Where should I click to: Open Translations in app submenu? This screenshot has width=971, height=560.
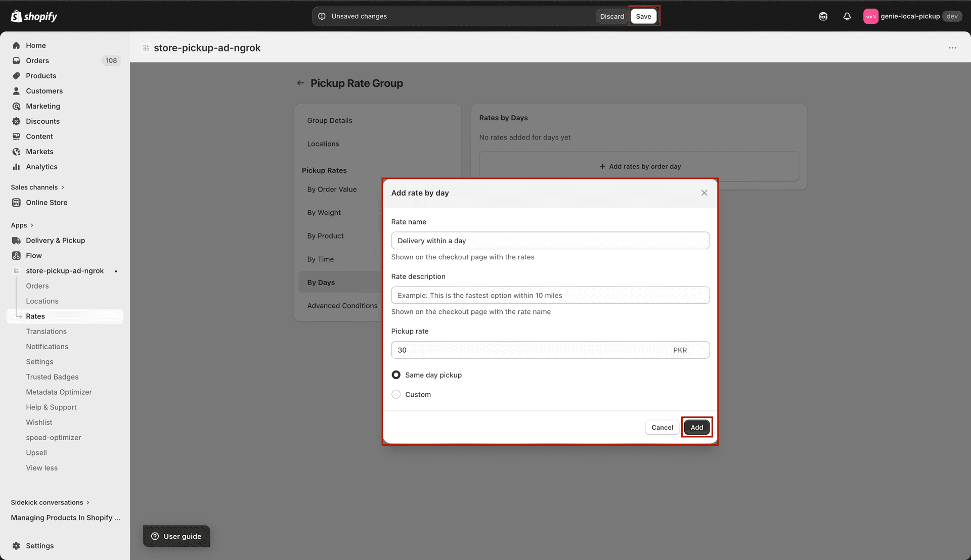[47, 332]
